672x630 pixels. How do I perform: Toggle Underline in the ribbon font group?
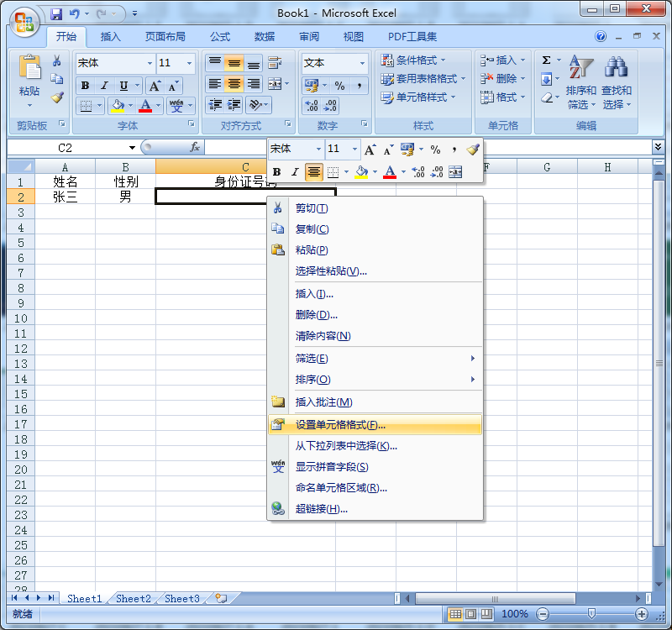coord(123,86)
